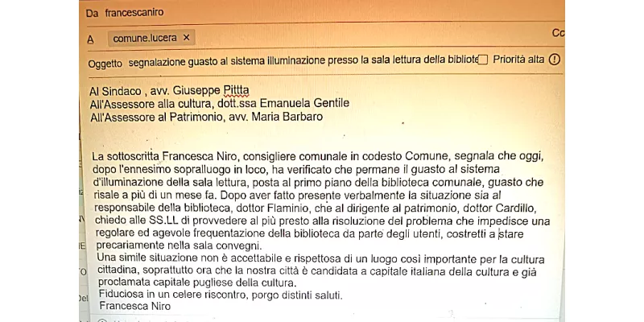This screenshot has height=322, width=644.
Task: Click the Da sender field francescaniro
Action: [134, 12]
